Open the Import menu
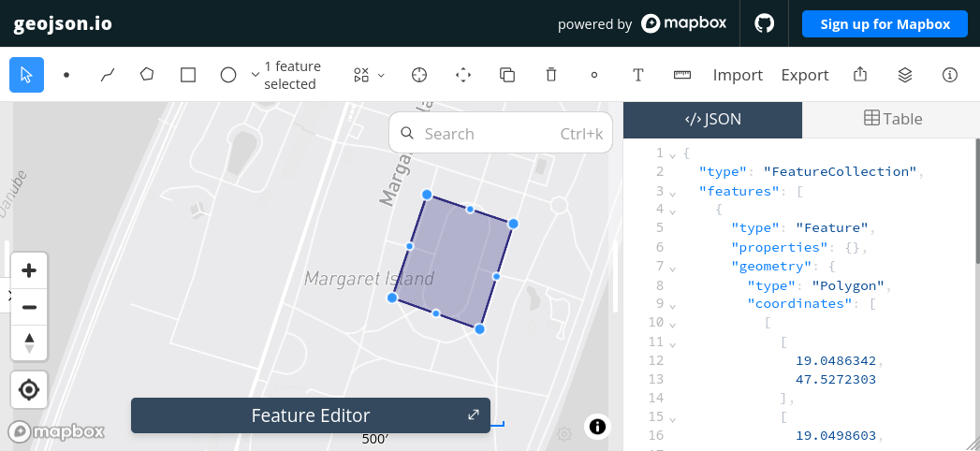Viewport: 980px width, 451px height. [x=739, y=75]
